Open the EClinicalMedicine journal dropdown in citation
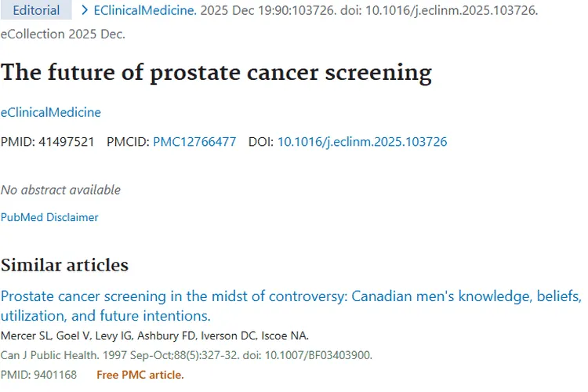Screen dimensions: 588x392 point(145,10)
